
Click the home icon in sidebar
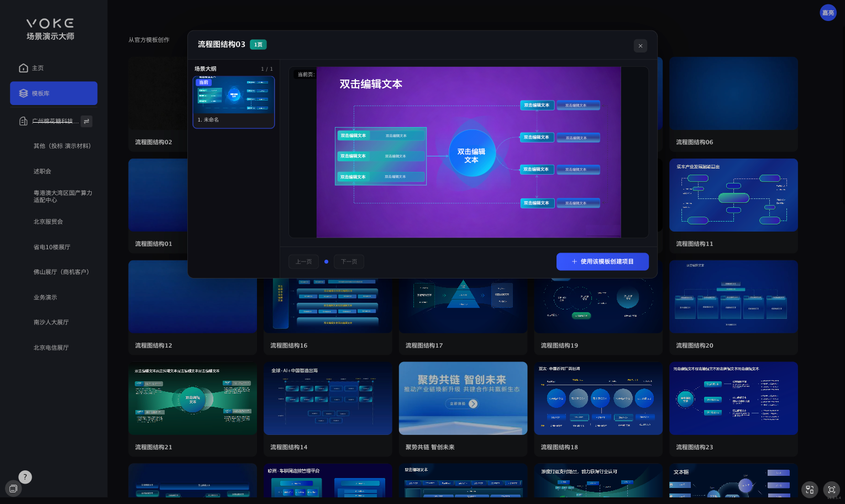tap(23, 68)
